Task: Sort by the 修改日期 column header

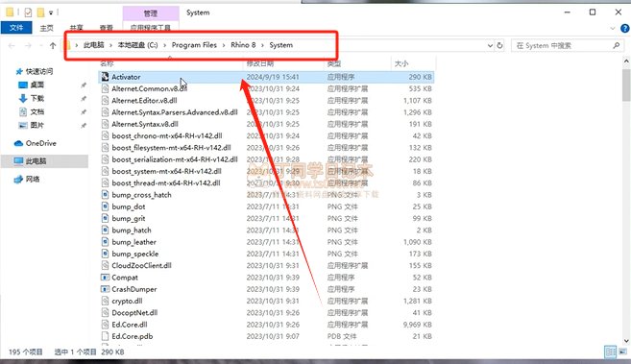Action: (260, 63)
